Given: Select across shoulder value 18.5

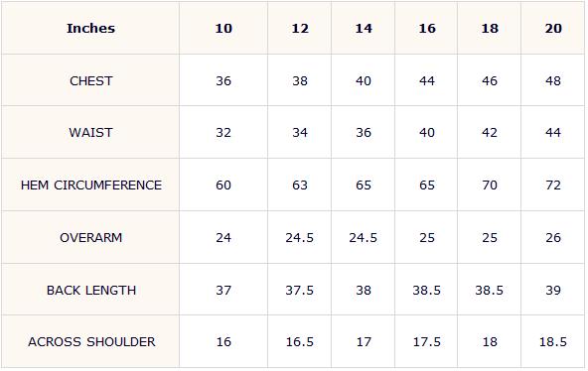Looking at the screenshot, I should pos(553,342).
